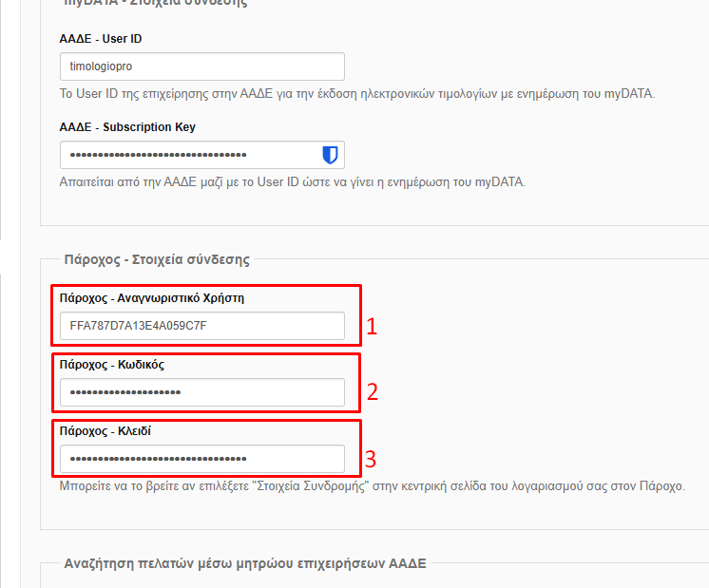The image size is (709, 588).
Task: Click the help text below the User ID field
Action: pos(357,94)
